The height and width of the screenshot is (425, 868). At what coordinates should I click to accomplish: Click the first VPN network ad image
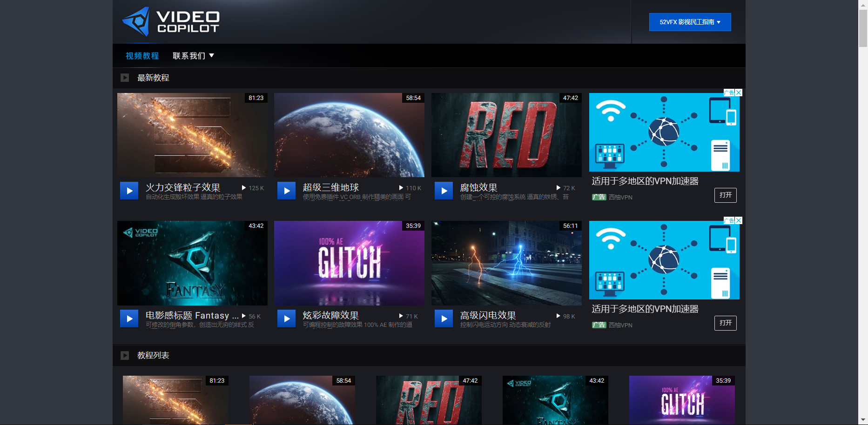[664, 133]
